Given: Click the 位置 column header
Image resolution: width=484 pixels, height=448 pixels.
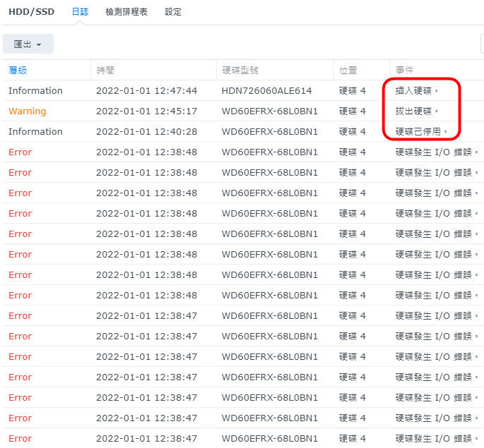Looking at the screenshot, I should coord(349,71).
